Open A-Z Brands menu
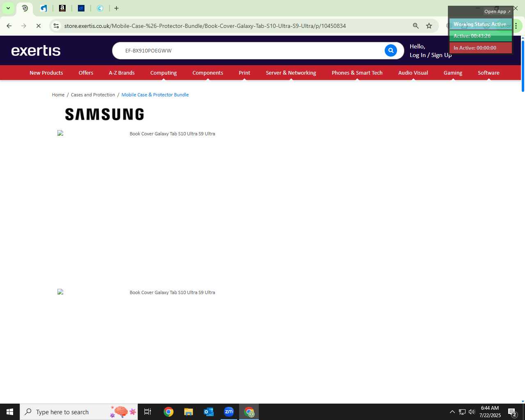This screenshot has width=525, height=420. click(122, 73)
